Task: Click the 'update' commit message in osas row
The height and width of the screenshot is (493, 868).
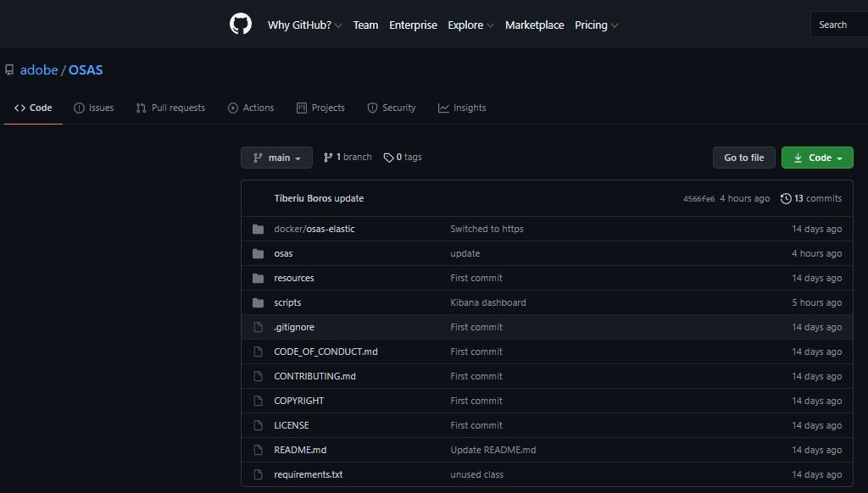Action: [465, 253]
